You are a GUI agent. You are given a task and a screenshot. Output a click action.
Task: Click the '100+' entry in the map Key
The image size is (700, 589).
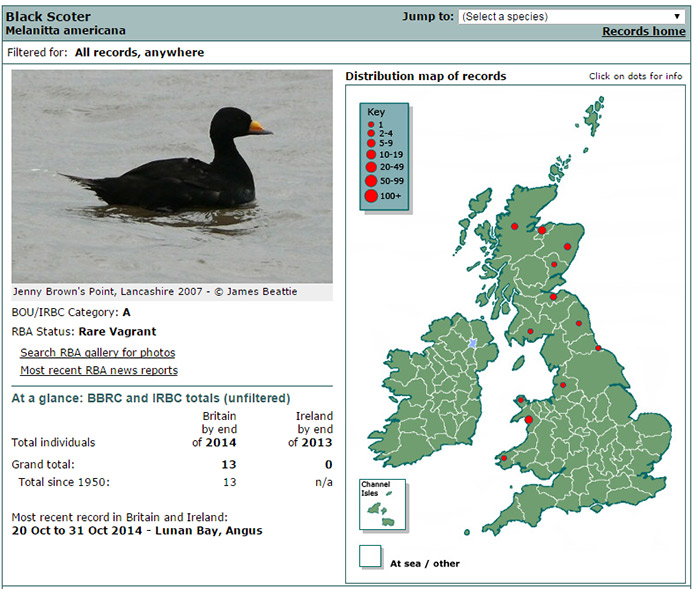coord(383,196)
